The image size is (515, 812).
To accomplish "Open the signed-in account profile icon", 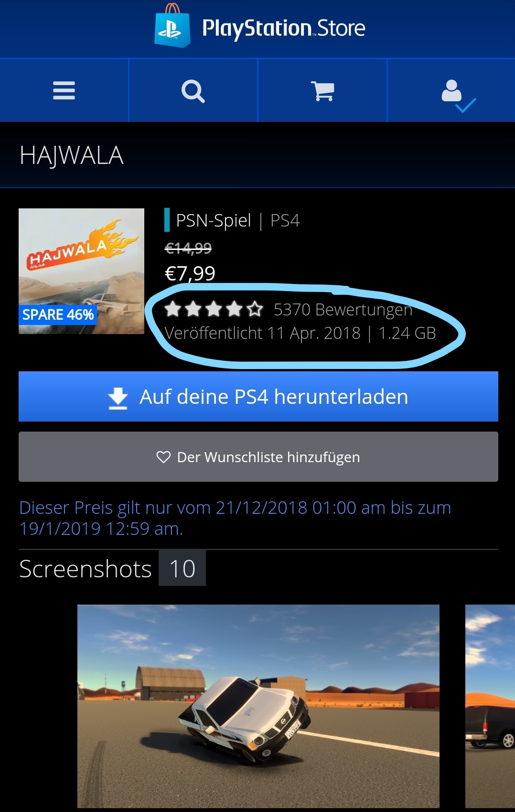I will tap(458, 95).
